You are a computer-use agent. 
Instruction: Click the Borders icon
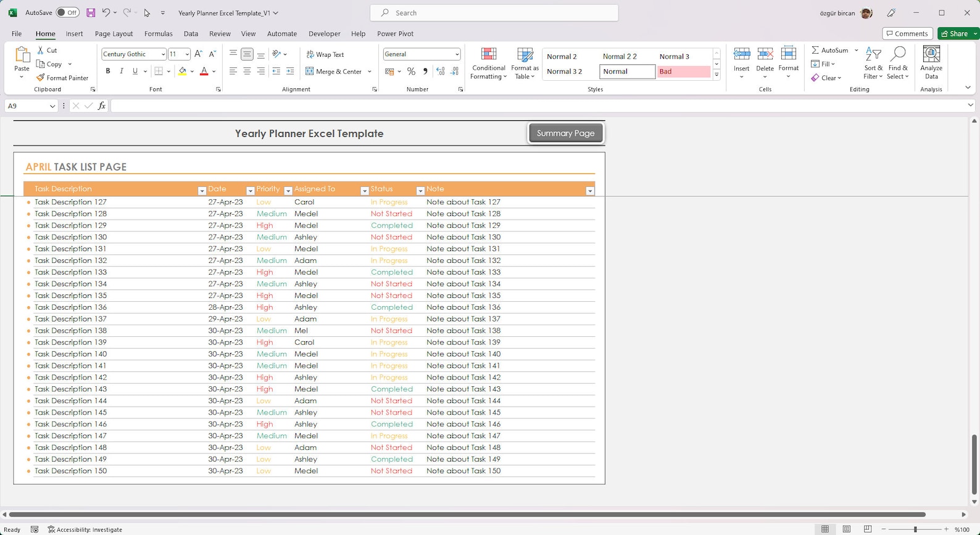(x=159, y=72)
